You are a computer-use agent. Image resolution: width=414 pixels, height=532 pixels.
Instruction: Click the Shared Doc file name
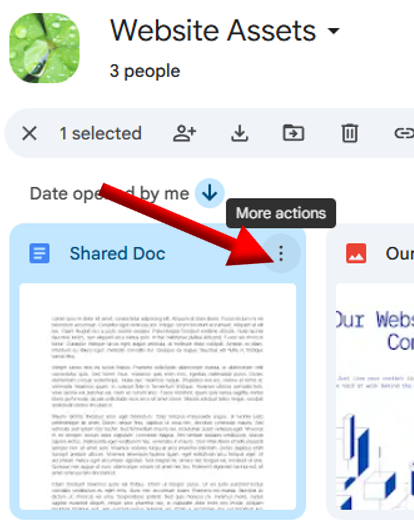117,253
